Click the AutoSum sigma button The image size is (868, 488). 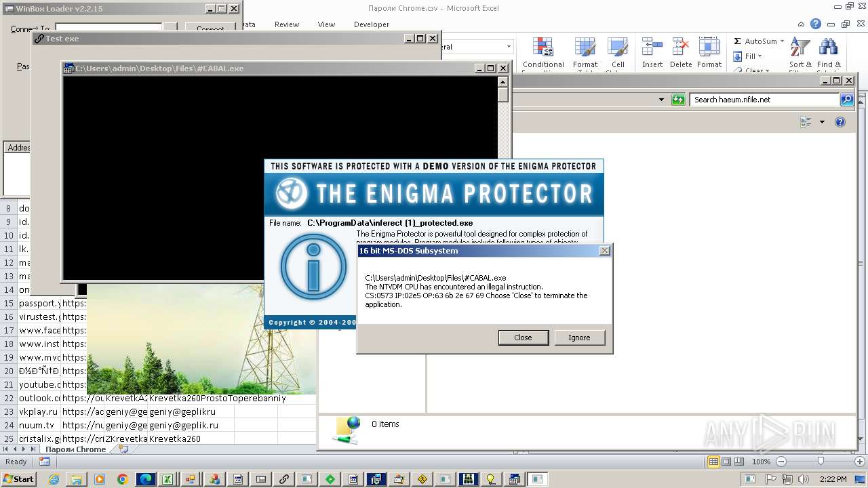point(738,41)
